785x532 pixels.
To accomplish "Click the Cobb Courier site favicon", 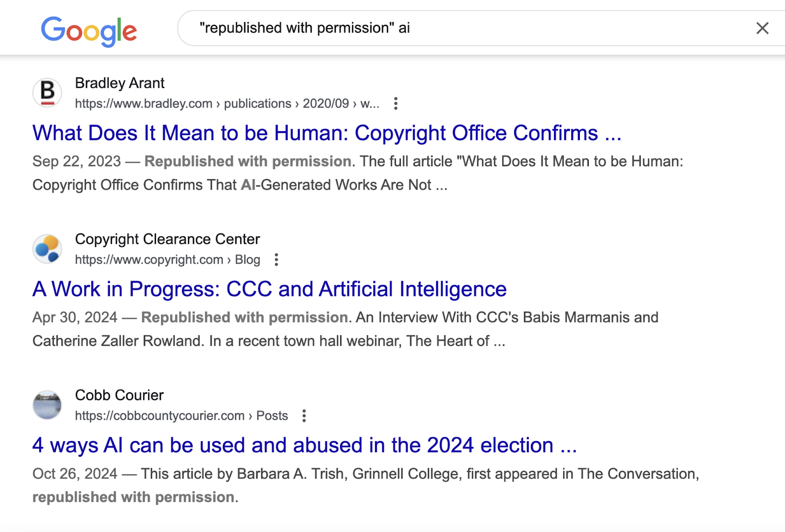I will tap(47, 404).
